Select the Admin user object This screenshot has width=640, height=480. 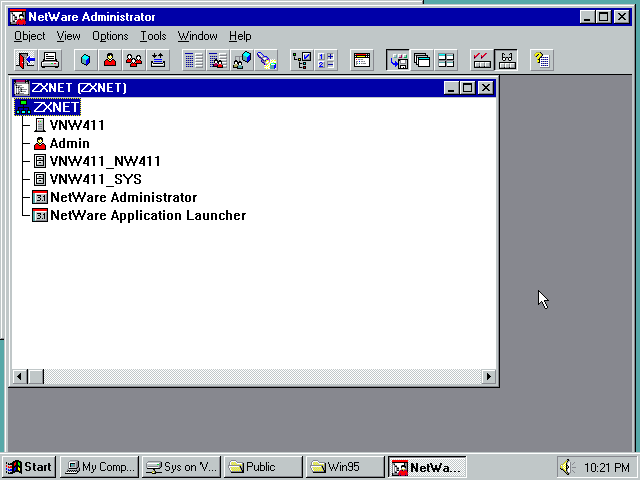pyautogui.click(x=69, y=143)
